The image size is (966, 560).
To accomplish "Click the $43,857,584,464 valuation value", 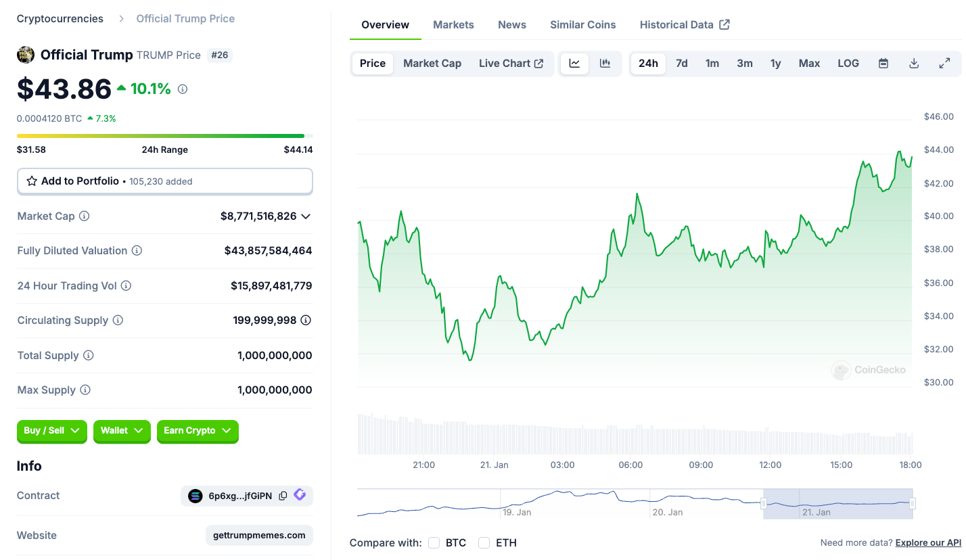I will pos(269,251).
